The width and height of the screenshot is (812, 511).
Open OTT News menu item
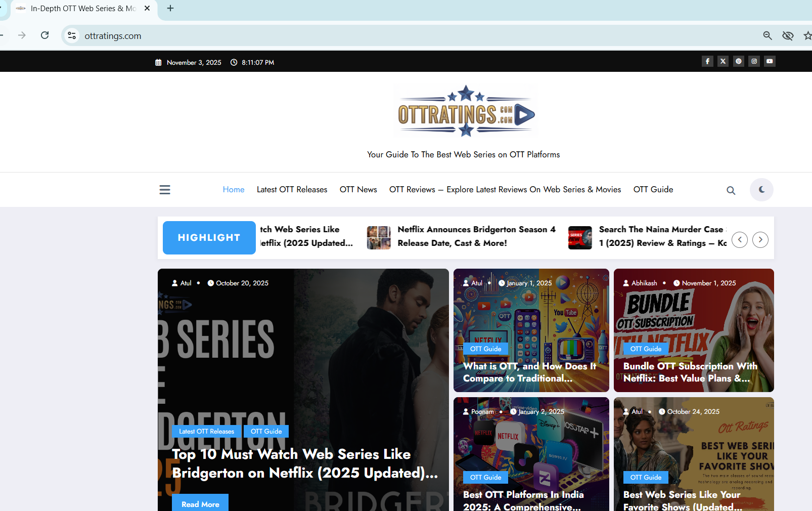(x=358, y=189)
